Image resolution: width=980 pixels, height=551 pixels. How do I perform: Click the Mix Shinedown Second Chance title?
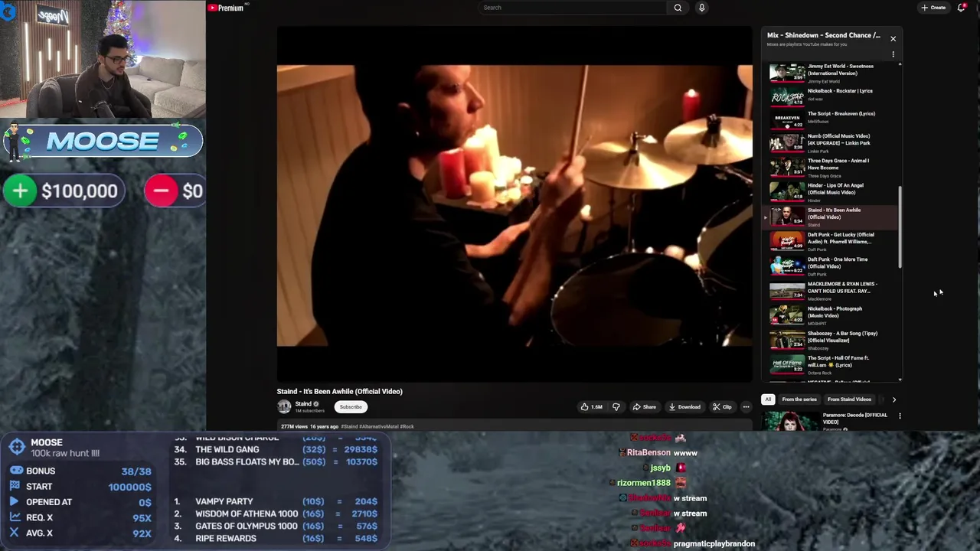click(x=824, y=35)
